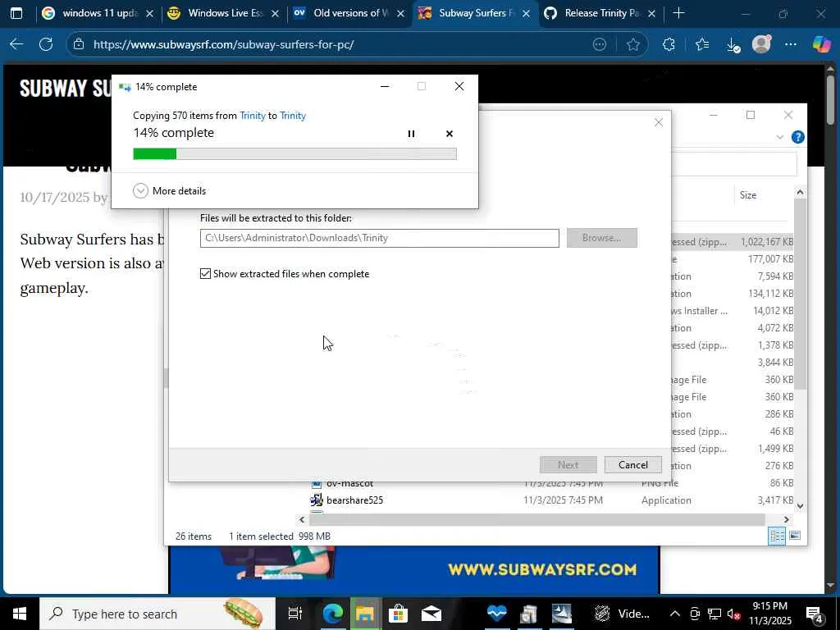
Task: Expand More details in copy dialog
Action: pyautogui.click(x=169, y=190)
